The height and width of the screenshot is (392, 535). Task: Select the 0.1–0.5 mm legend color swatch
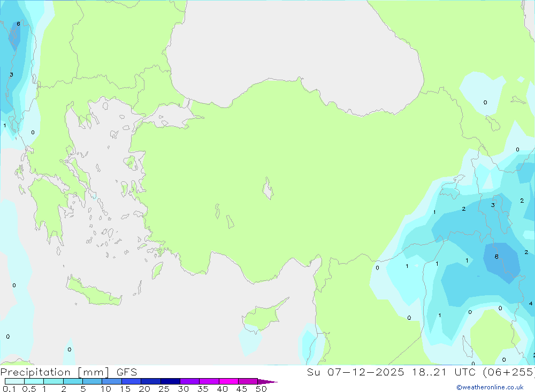pyautogui.click(x=14, y=381)
